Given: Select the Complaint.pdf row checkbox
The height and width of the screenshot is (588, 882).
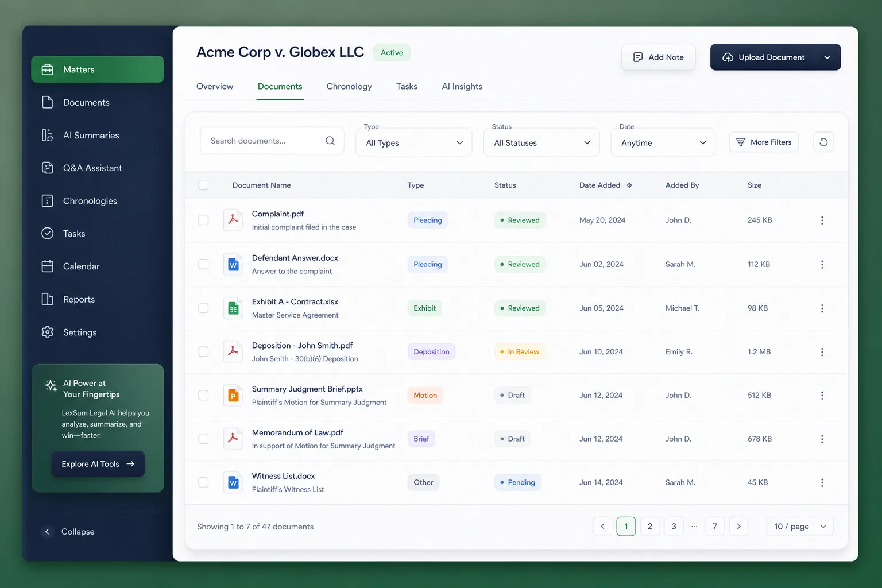Looking at the screenshot, I should (203, 220).
